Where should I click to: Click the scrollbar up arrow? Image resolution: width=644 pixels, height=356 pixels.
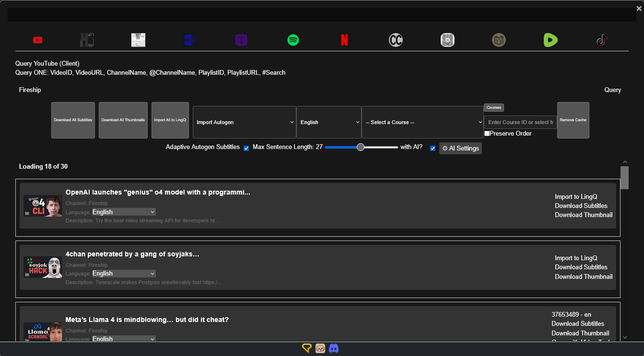[624, 162]
